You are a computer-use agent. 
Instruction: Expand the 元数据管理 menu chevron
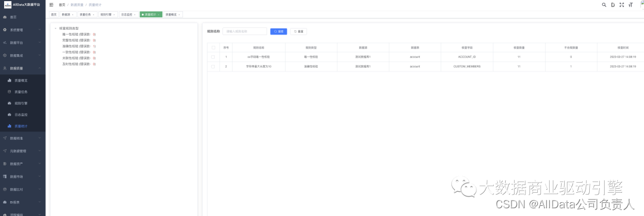tap(40, 151)
